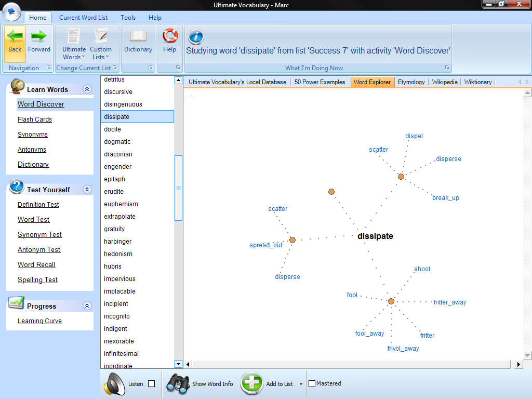The width and height of the screenshot is (532, 399).
Task: Open the Help group dialog launcher
Action: click(x=178, y=68)
